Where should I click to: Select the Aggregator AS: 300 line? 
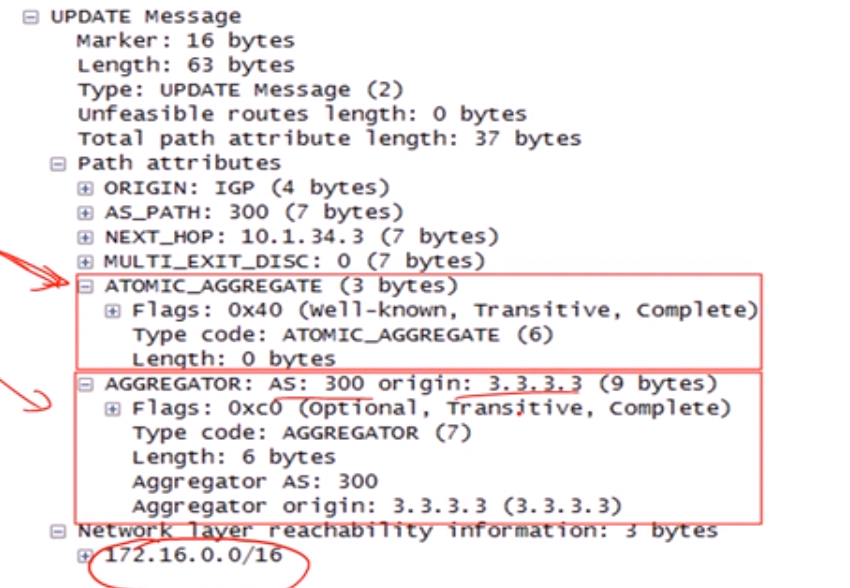point(255,482)
